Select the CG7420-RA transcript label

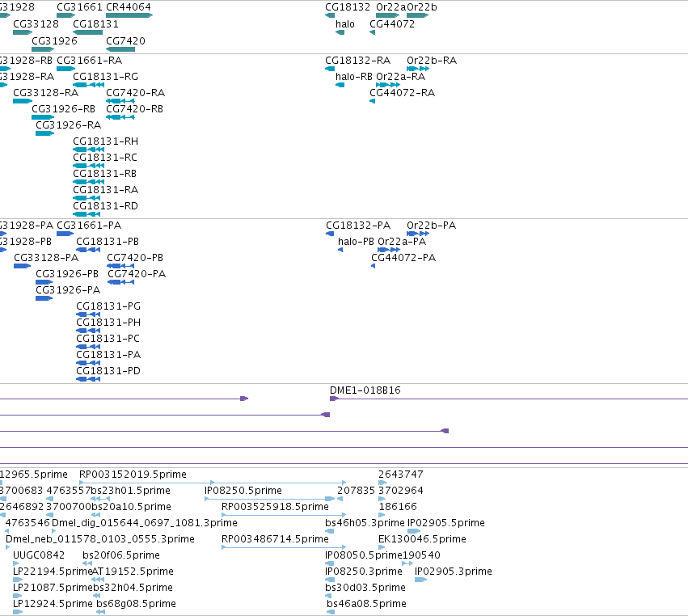click(136, 93)
